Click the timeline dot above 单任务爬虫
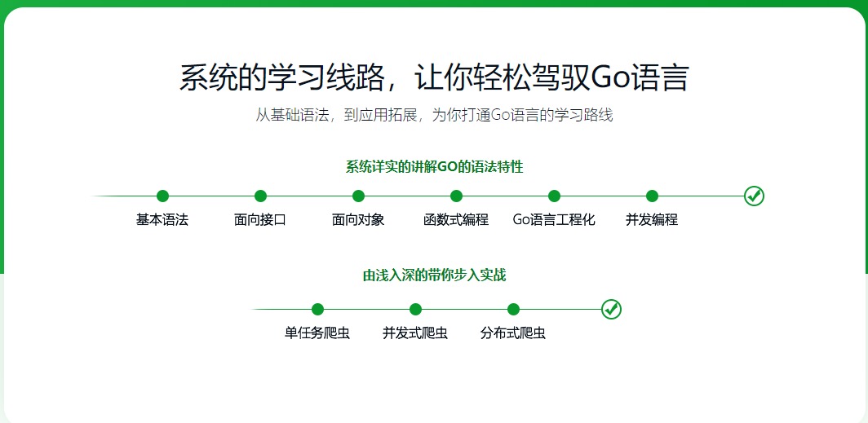Image resolution: width=868 pixels, height=423 pixels. point(317,309)
